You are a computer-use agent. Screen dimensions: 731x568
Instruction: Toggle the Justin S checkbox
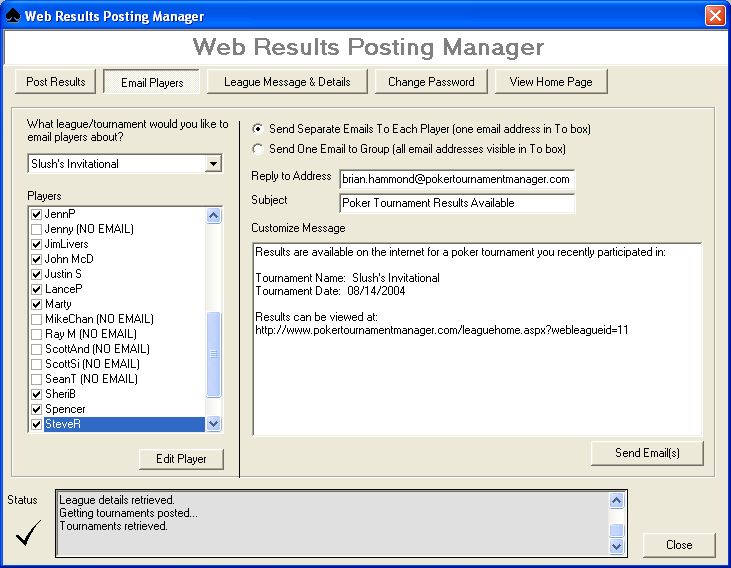(x=36, y=274)
